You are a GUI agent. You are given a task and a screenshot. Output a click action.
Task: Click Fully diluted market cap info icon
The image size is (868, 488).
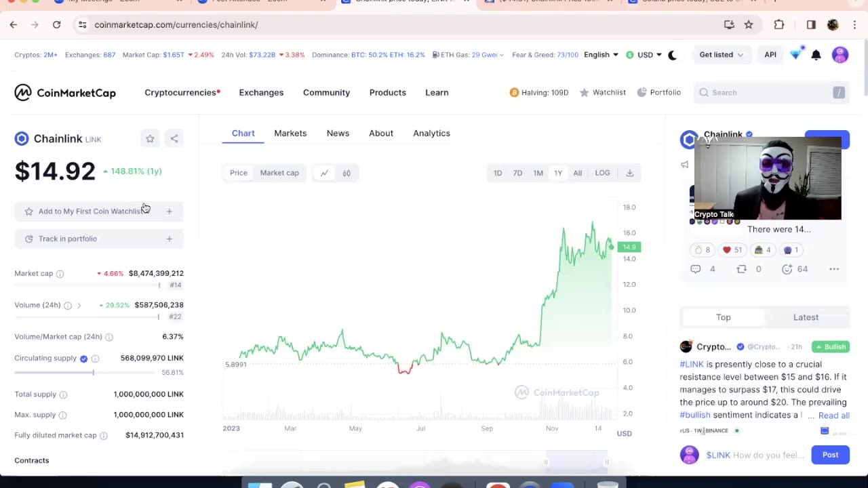[104, 436]
